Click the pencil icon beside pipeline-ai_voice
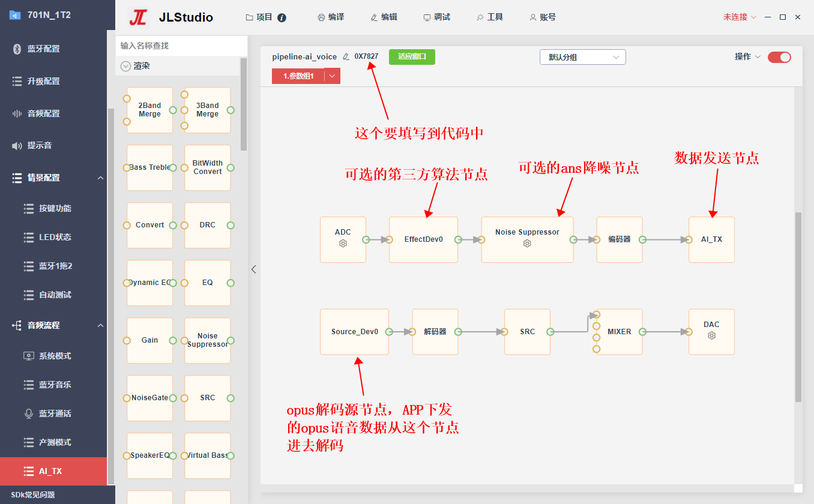814x504 pixels. coord(346,57)
